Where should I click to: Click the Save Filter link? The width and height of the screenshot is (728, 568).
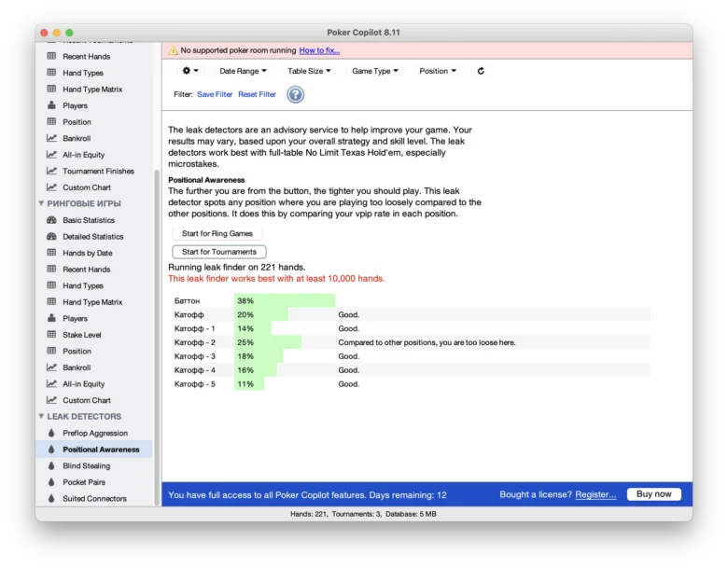click(x=215, y=94)
